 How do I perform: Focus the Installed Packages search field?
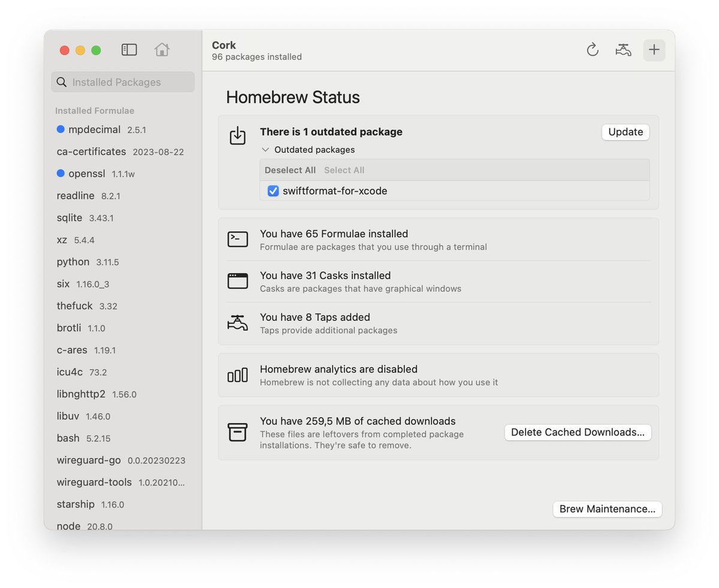coord(123,82)
